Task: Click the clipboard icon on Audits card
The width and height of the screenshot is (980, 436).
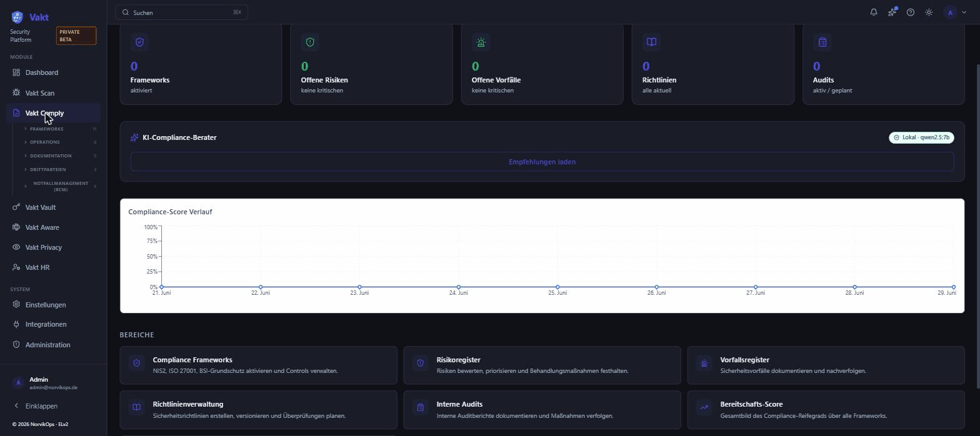Action: [822, 42]
